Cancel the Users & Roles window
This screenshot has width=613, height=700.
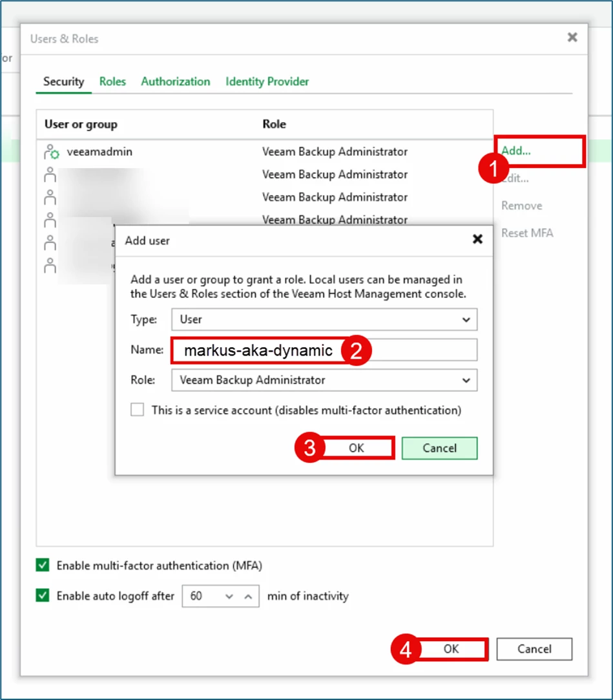click(534, 649)
